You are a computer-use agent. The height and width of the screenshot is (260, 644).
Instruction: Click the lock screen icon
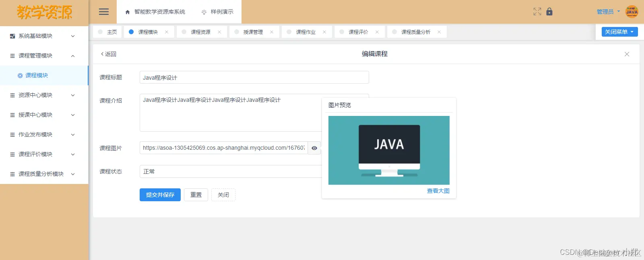pyautogui.click(x=549, y=12)
